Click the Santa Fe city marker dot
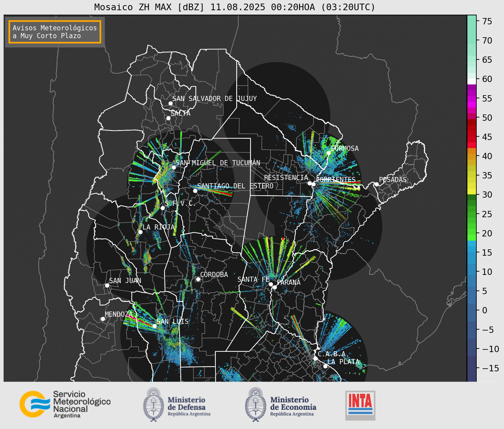 pyautogui.click(x=271, y=284)
